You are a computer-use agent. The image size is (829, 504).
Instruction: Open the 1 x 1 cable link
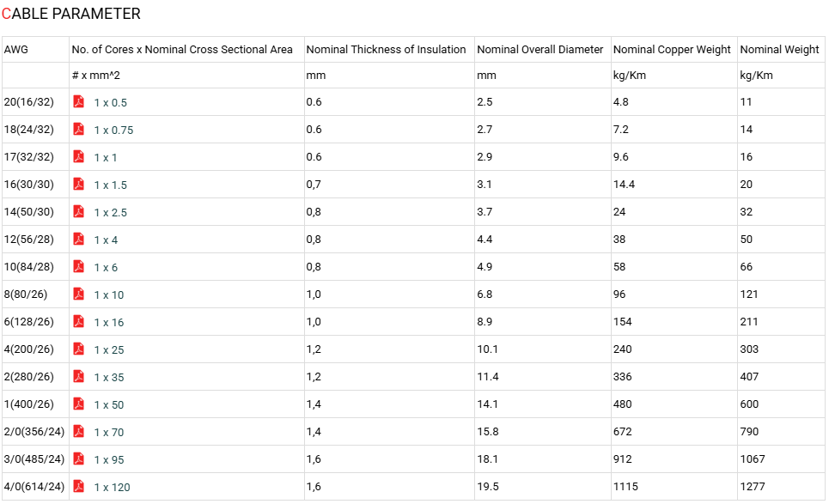point(105,157)
